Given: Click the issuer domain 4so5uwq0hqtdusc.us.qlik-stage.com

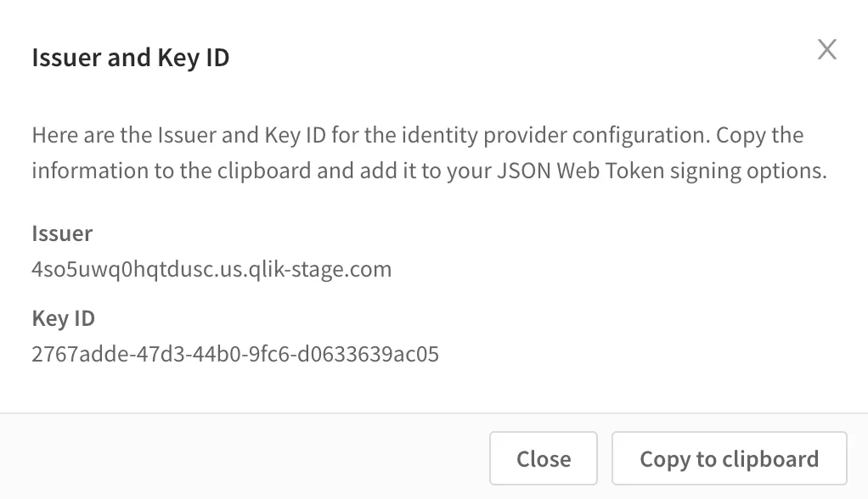Looking at the screenshot, I should coord(211,269).
